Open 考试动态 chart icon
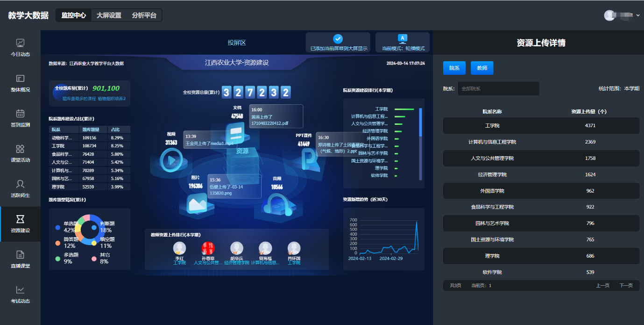Image resolution: width=644 pixels, height=325 pixels. tap(20, 290)
